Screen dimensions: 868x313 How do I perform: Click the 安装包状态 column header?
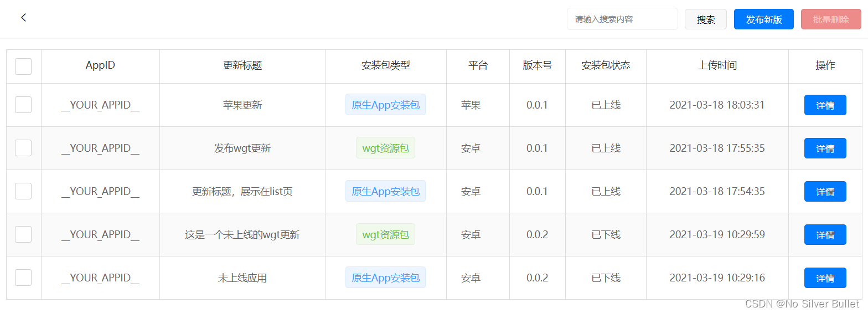(606, 65)
